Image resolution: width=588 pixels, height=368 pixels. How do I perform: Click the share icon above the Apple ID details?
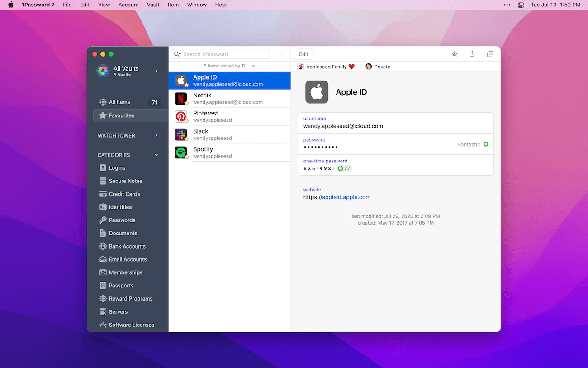pos(472,53)
